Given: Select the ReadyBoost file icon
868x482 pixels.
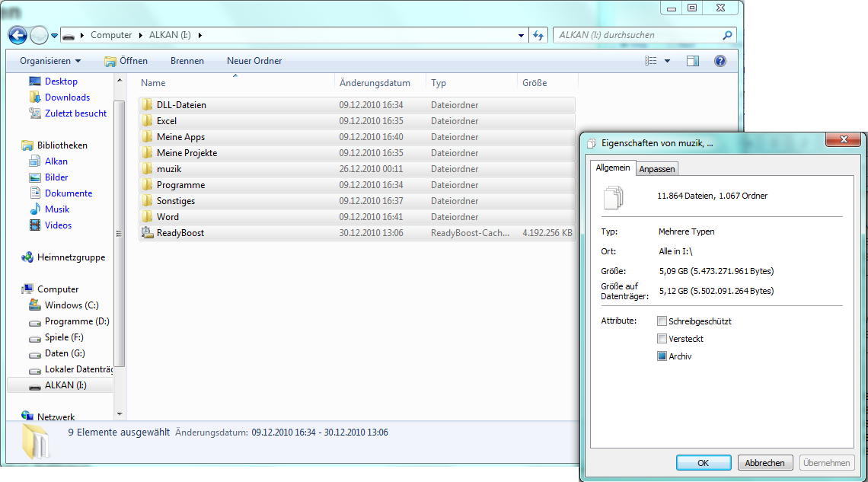Looking at the screenshot, I should [148, 233].
